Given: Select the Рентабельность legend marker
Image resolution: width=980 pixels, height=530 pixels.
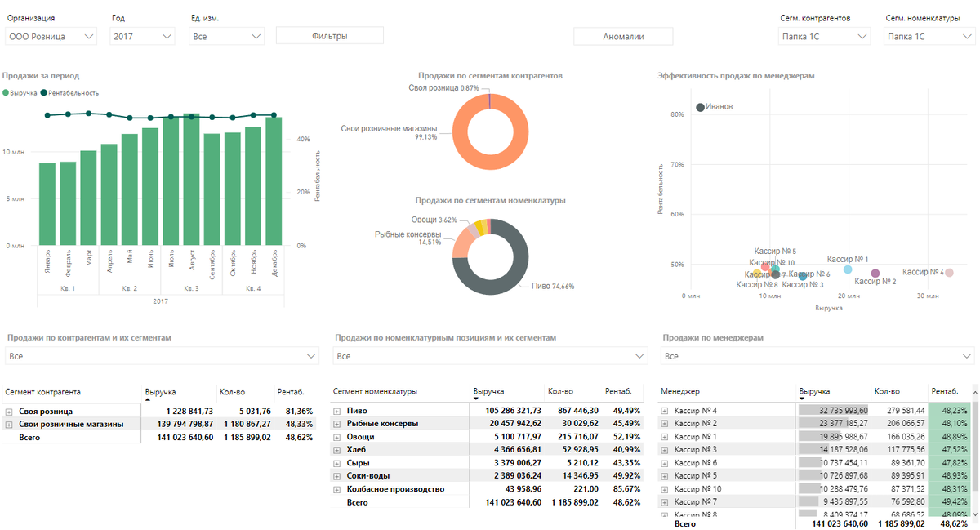Looking at the screenshot, I should point(44,93).
